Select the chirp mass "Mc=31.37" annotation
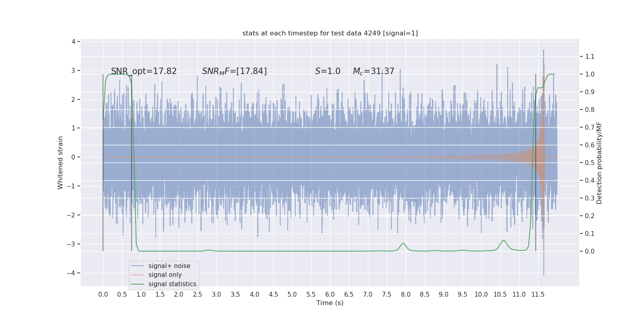644x322 pixels. pos(374,71)
